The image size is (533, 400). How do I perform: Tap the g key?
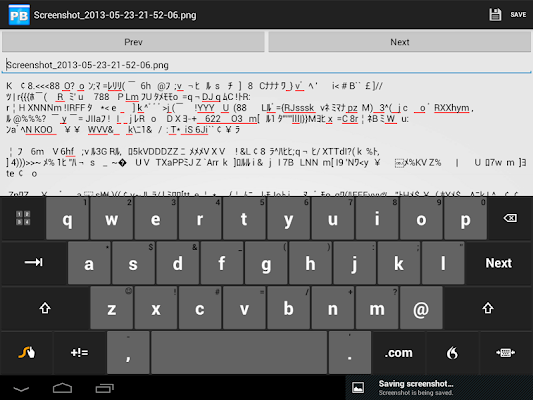tap(266, 263)
